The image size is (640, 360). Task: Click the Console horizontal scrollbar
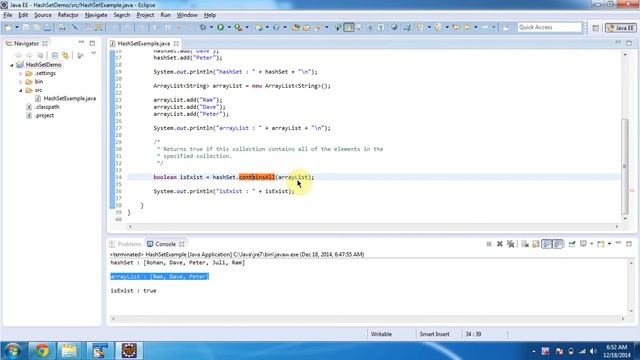pyautogui.click(x=368, y=319)
